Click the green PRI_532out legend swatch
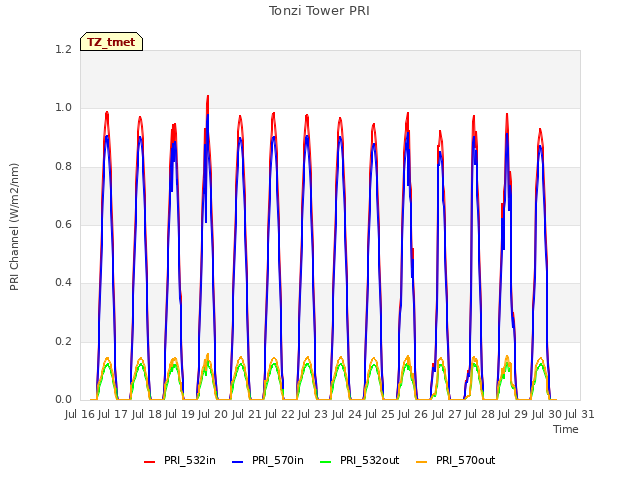This screenshot has height=480, width=640. tap(326, 461)
